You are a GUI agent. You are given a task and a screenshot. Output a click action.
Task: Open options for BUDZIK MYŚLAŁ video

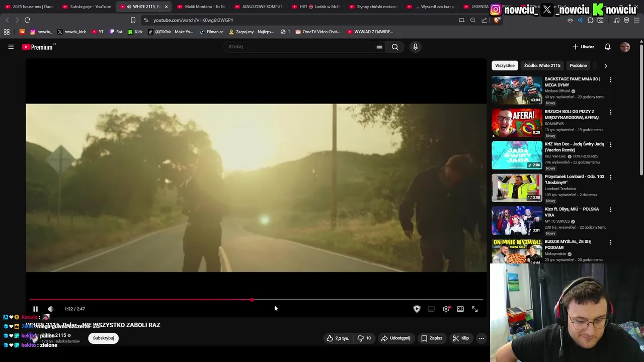pos(611,242)
